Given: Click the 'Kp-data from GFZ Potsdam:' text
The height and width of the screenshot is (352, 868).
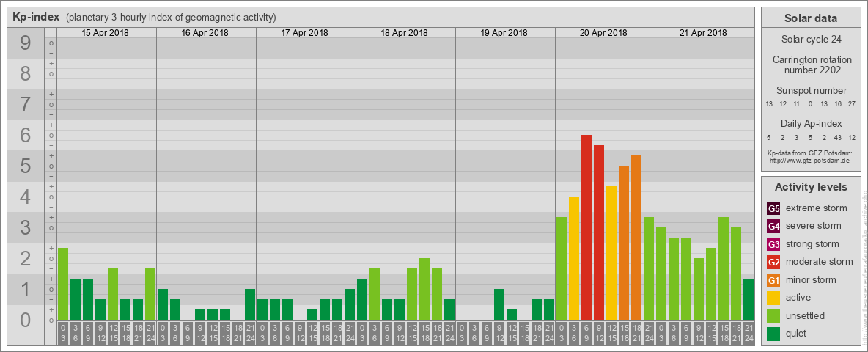Looking at the screenshot, I should click(x=810, y=153).
